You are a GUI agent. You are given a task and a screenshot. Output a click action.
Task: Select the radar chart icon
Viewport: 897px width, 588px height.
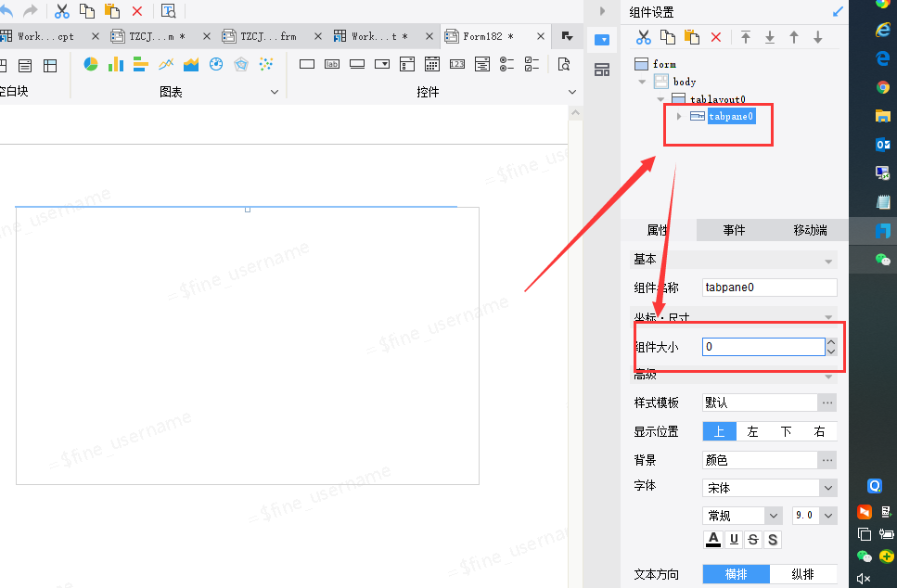pyautogui.click(x=241, y=64)
